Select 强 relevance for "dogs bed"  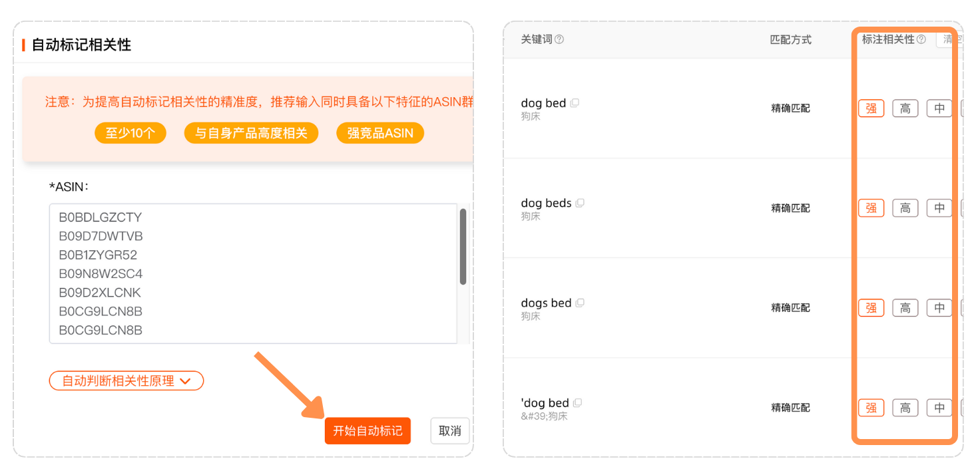click(871, 308)
